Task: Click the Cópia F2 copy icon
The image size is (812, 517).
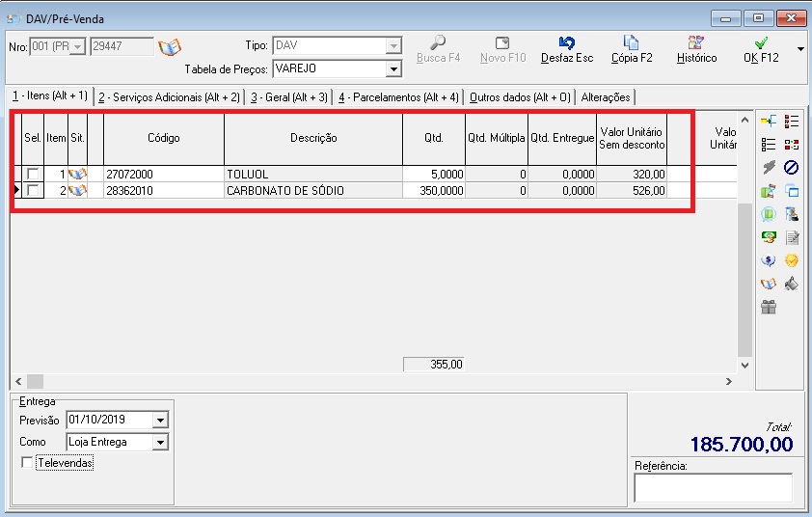Action: pyautogui.click(x=632, y=43)
